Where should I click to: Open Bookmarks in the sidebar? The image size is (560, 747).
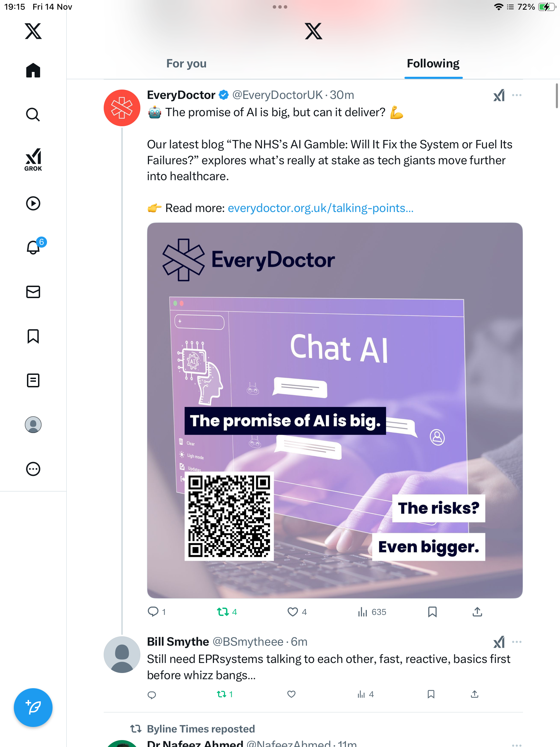(33, 336)
